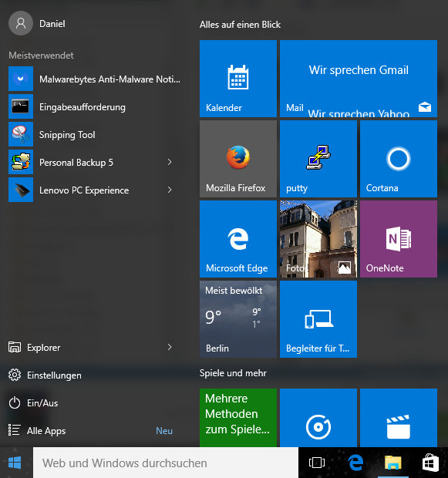Open File Explorer on the taskbar

coord(392,463)
